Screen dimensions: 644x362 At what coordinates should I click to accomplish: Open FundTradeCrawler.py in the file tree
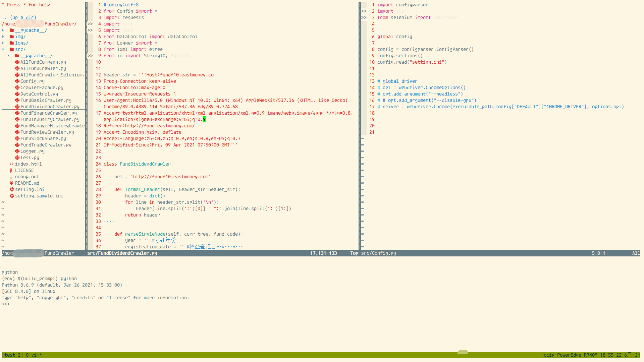click(x=46, y=145)
